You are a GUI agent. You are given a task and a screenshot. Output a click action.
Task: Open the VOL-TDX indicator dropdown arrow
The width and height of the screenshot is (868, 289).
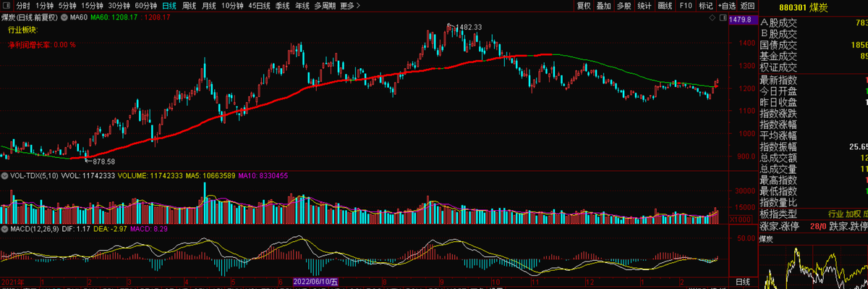pyautogui.click(x=4, y=176)
